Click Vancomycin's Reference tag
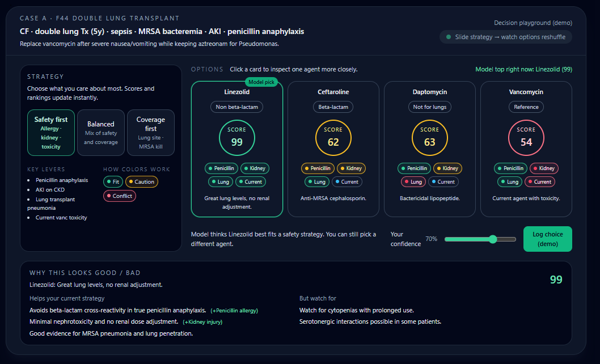The height and width of the screenshot is (364, 600). coord(526,107)
